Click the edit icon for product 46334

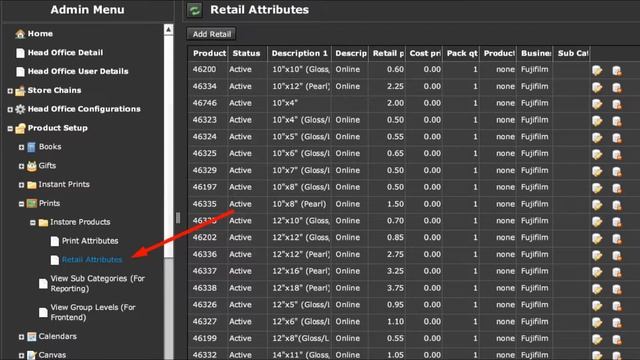point(597,87)
